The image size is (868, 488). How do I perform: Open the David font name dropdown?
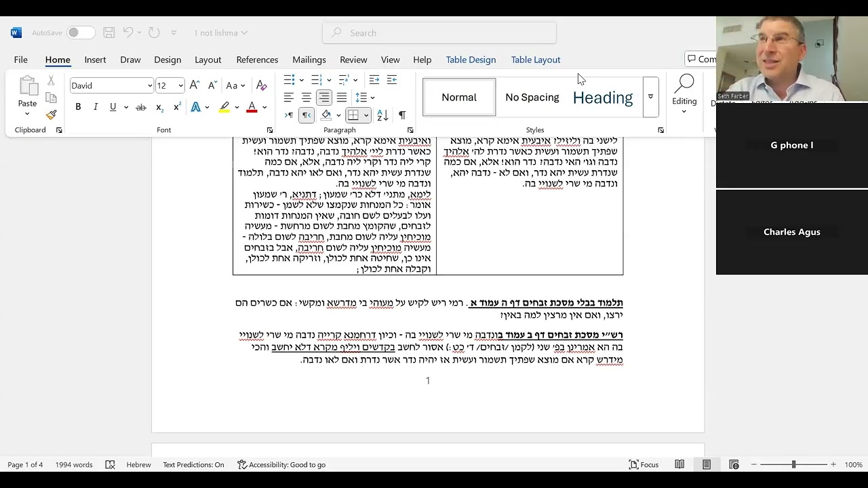(150, 85)
